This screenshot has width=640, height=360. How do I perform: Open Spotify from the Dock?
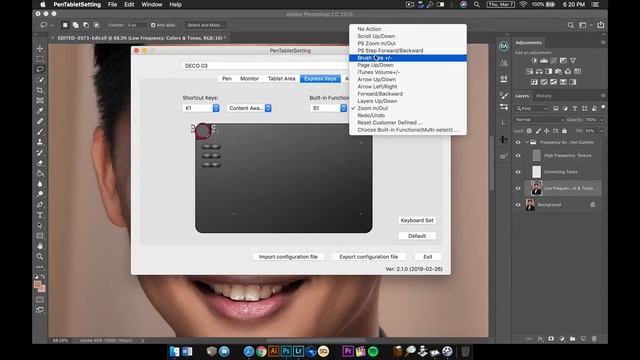373,351
